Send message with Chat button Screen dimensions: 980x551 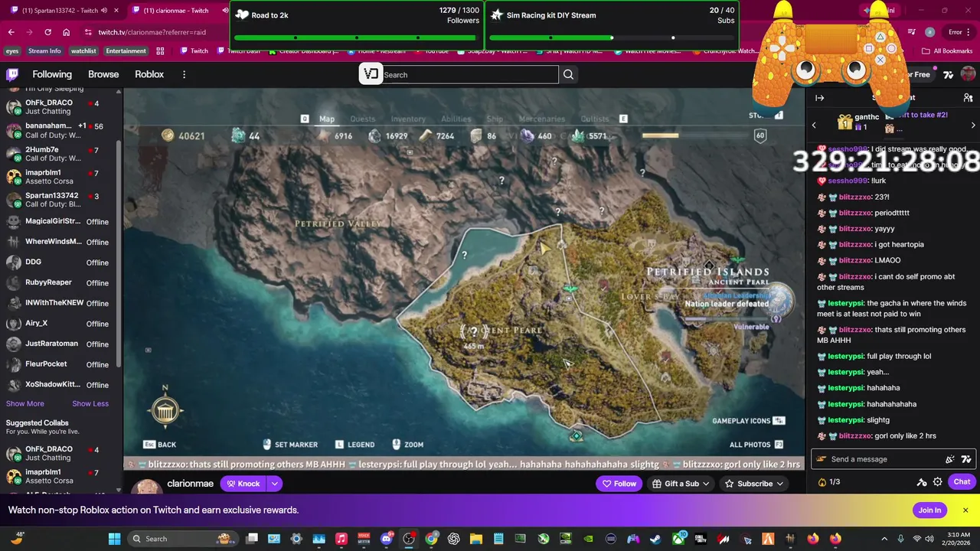click(962, 482)
